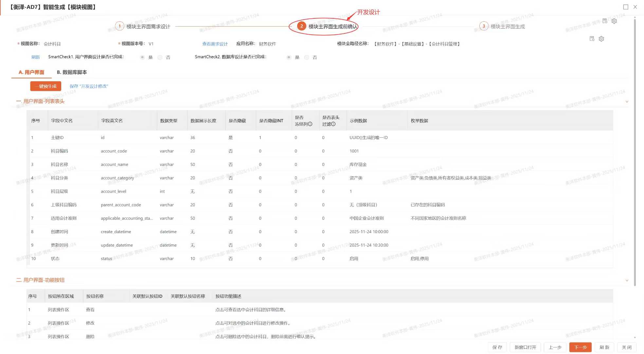Click gear icon right of 模块全路径名称 row
The height and width of the screenshot is (354, 644).
[601, 39]
